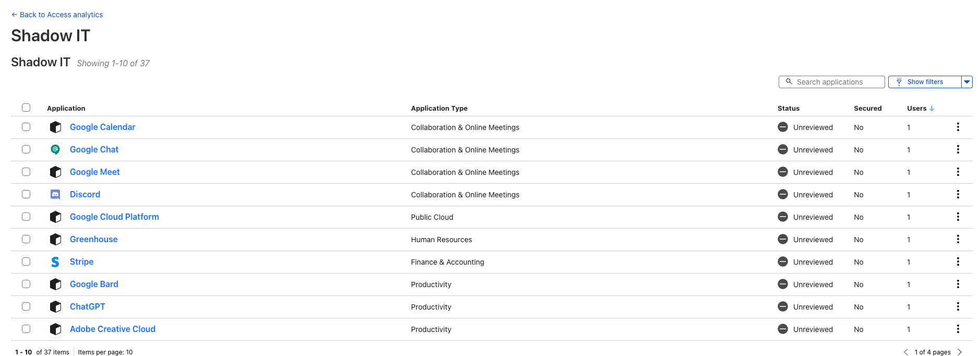Click the Discord app icon
This screenshot has height=356, width=980.
55,195
